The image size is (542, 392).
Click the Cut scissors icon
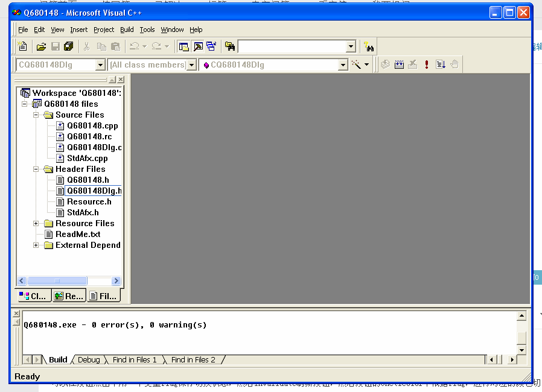click(x=86, y=46)
